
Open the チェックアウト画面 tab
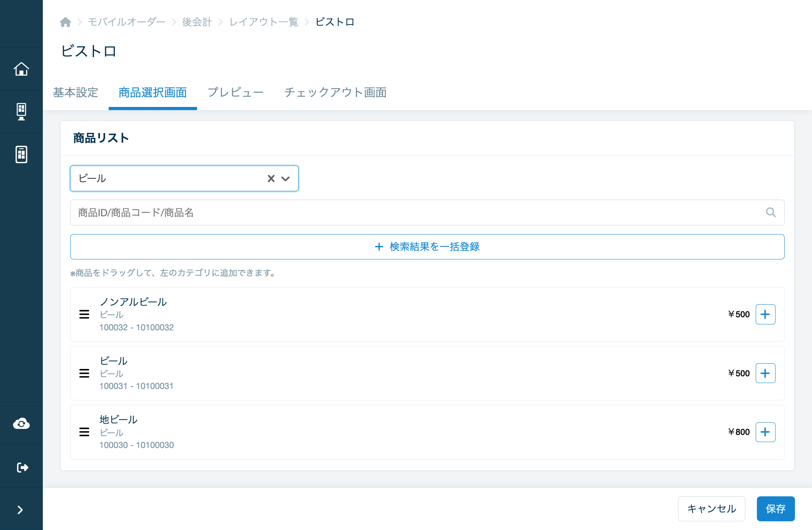(x=335, y=92)
